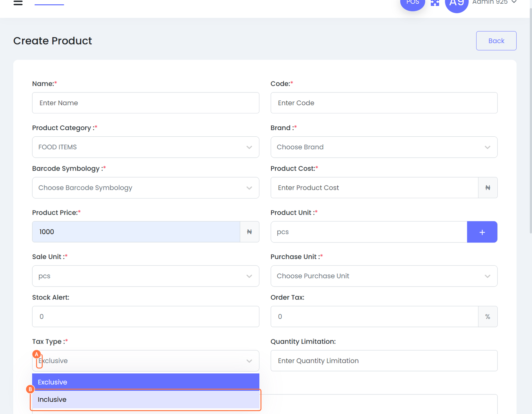532x414 pixels.
Task: Open the Choose Brand dropdown
Action: pos(384,147)
